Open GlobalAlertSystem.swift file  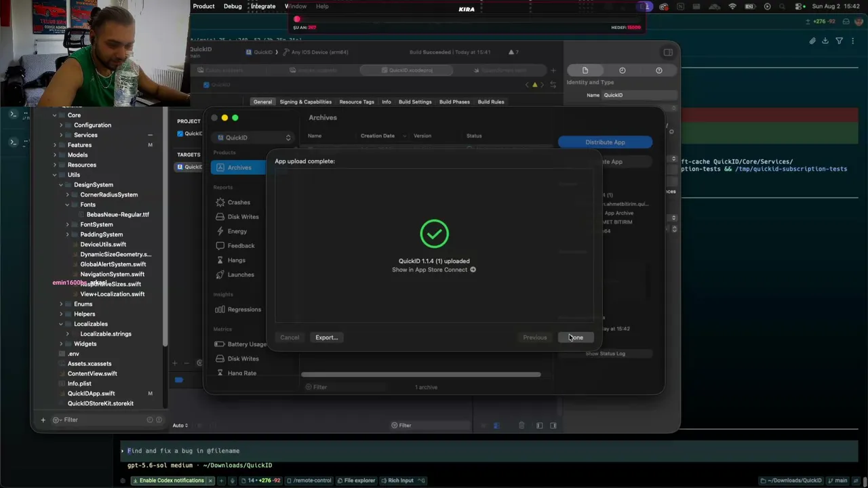pyautogui.click(x=113, y=264)
